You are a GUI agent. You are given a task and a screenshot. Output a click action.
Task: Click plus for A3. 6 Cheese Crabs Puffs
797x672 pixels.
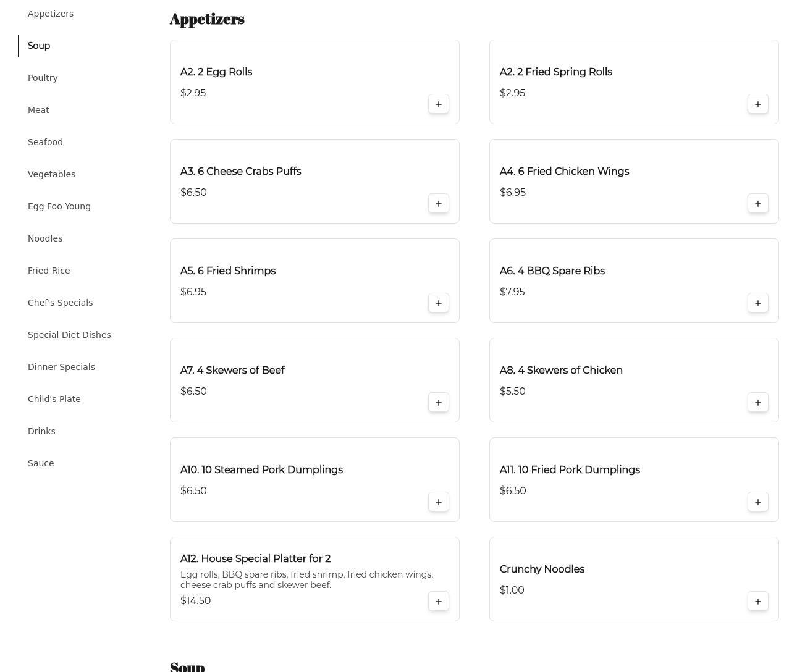click(x=438, y=204)
